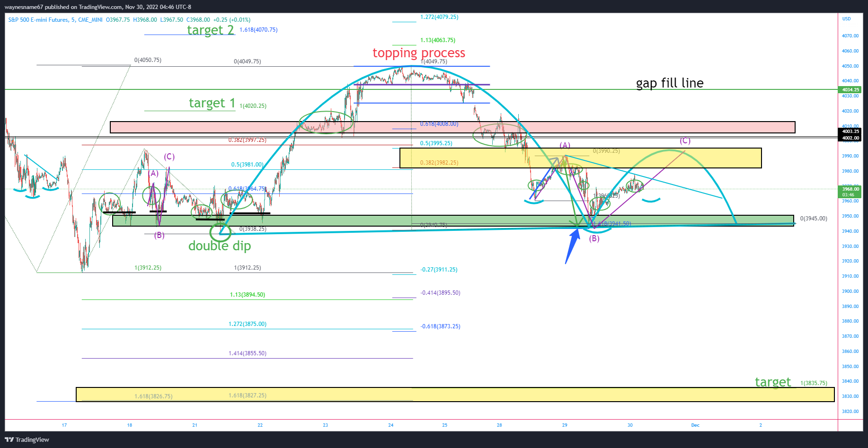The width and height of the screenshot is (868, 448).
Task: Click the Dec label on the time axis
Action: pos(695,425)
